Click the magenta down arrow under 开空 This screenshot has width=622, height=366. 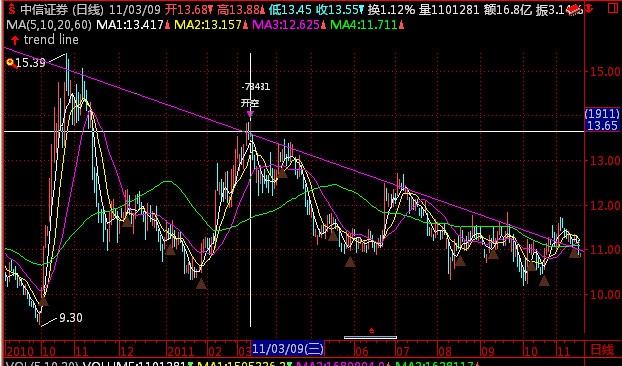point(250,114)
